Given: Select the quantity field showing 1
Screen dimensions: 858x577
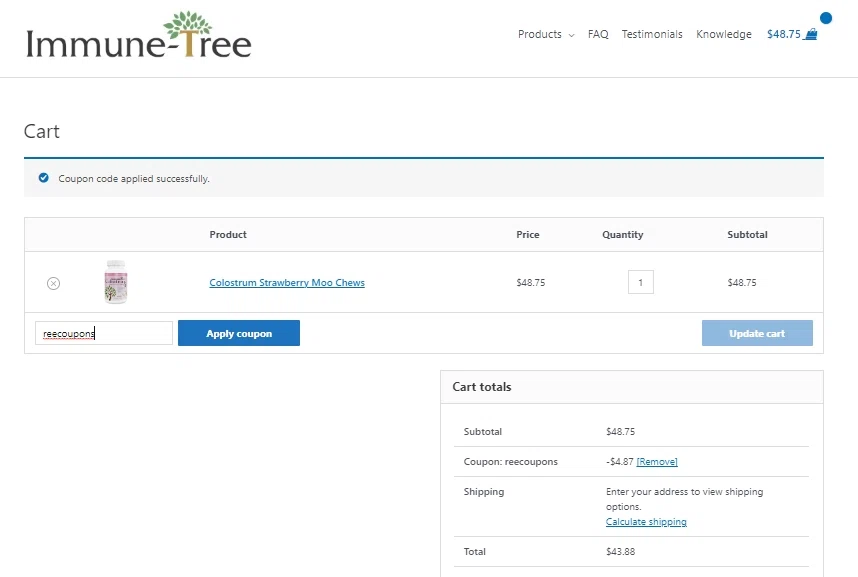Looking at the screenshot, I should (640, 282).
